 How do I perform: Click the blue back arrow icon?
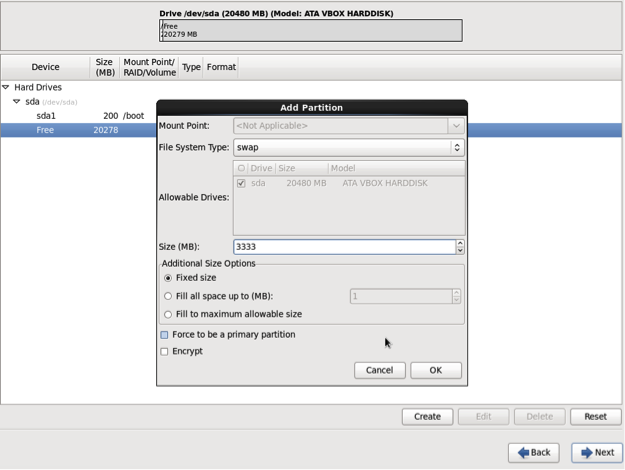(523, 452)
